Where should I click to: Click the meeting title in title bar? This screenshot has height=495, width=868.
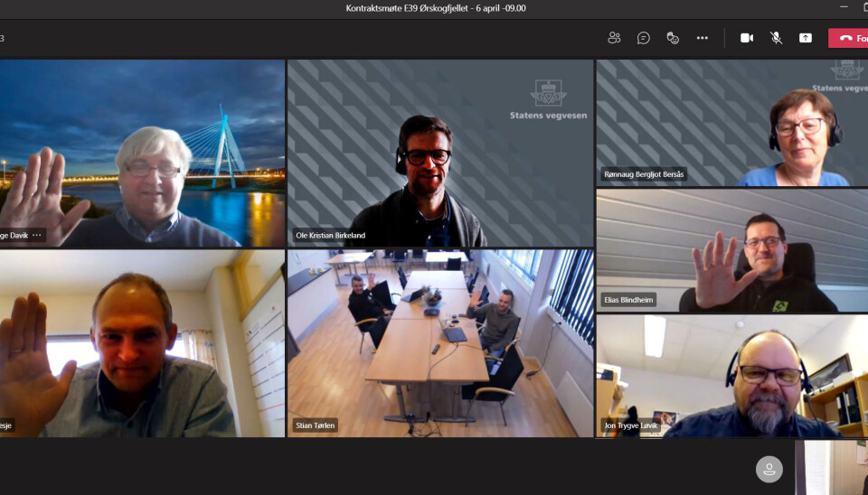coord(435,8)
